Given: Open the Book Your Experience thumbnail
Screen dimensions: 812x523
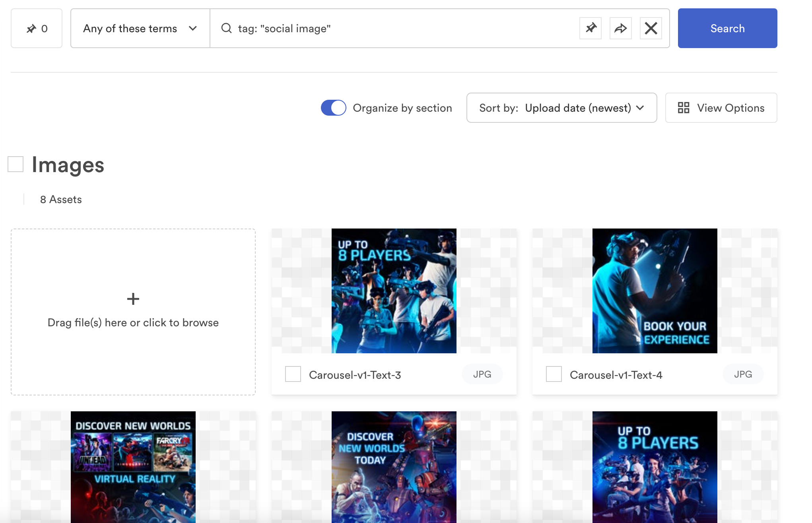Looking at the screenshot, I should click(655, 291).
